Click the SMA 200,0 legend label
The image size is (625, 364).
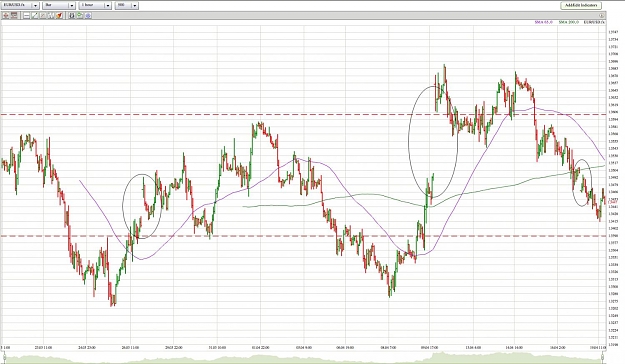[x=568, y=22]
